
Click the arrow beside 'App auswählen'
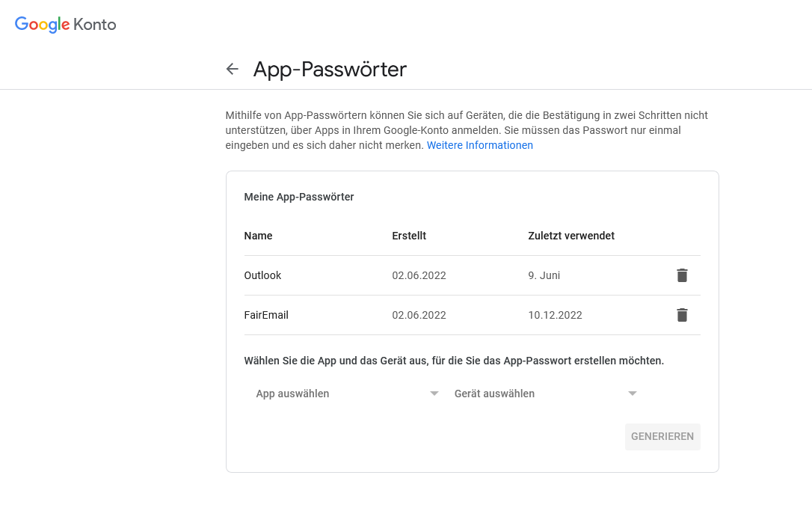click(434, 394)
